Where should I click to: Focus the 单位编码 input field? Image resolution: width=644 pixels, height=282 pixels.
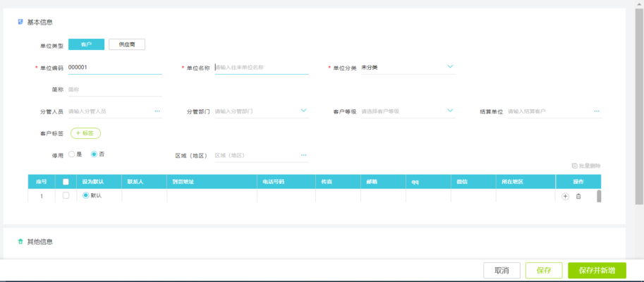click(x=115, y=67)
